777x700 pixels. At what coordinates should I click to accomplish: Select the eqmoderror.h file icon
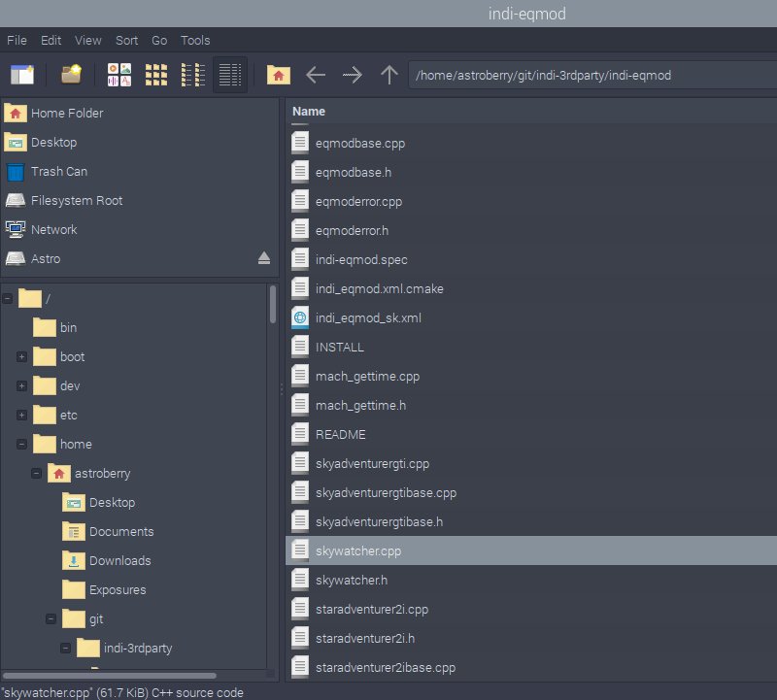click(x=300, y=230)
